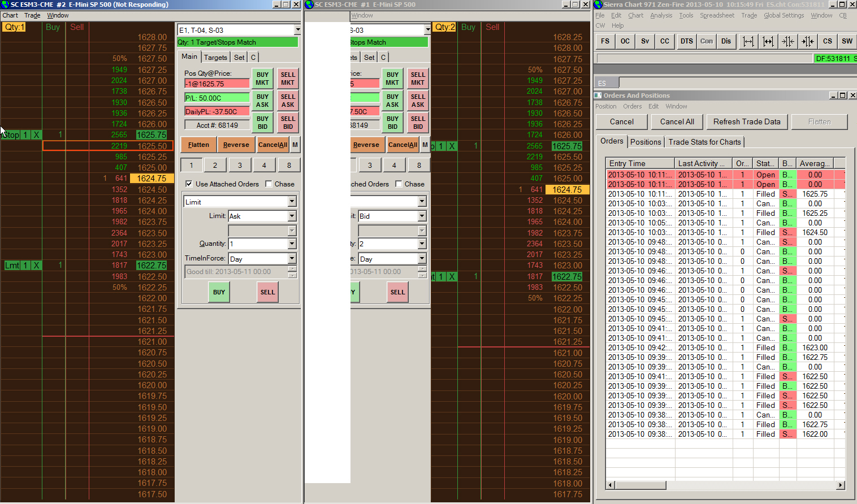This screenshot has width=857, height=504.
Task: Click the SW toolbar button
Action: 847,41
